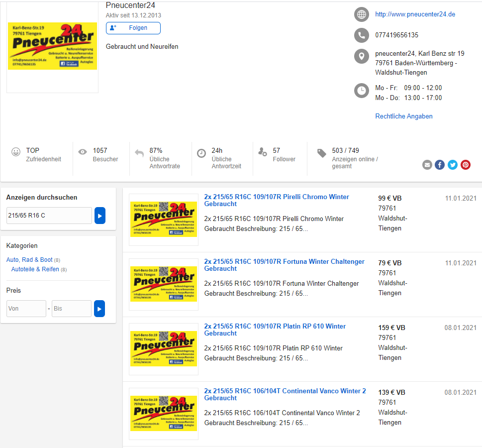
Task: Open the Continental Vanco Winter 2 listing
Action: click(285, 394)
